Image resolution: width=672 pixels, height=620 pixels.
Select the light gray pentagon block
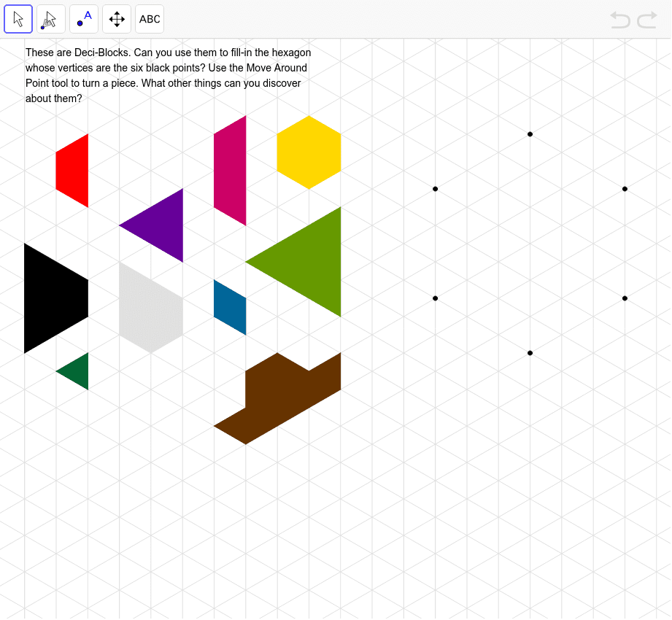pyautogui.click(x=151, y=308)
